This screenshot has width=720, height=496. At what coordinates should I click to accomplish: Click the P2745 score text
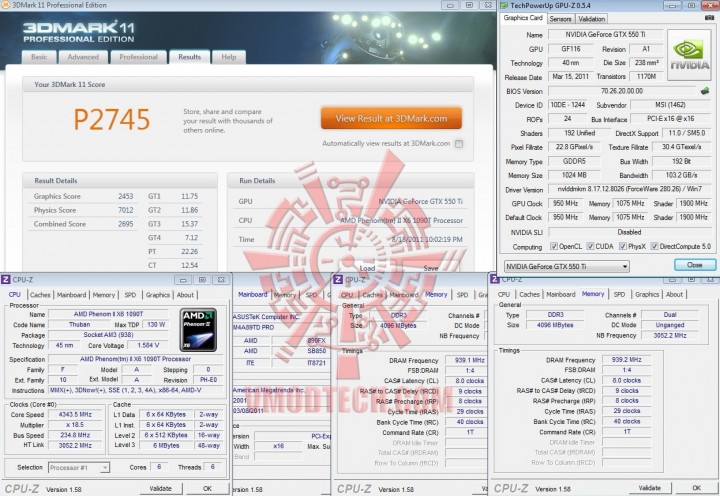pos(112,119)
